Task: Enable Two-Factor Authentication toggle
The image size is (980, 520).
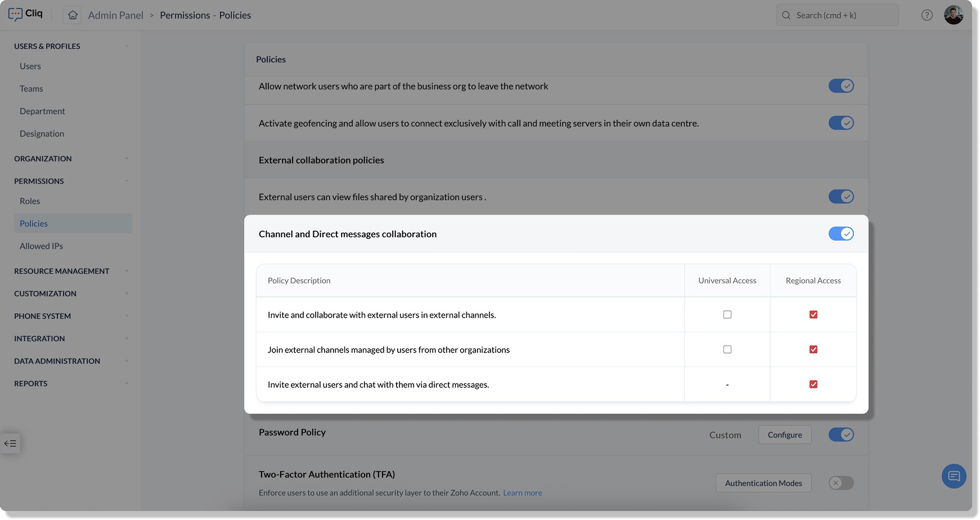Action: [840, 483]
